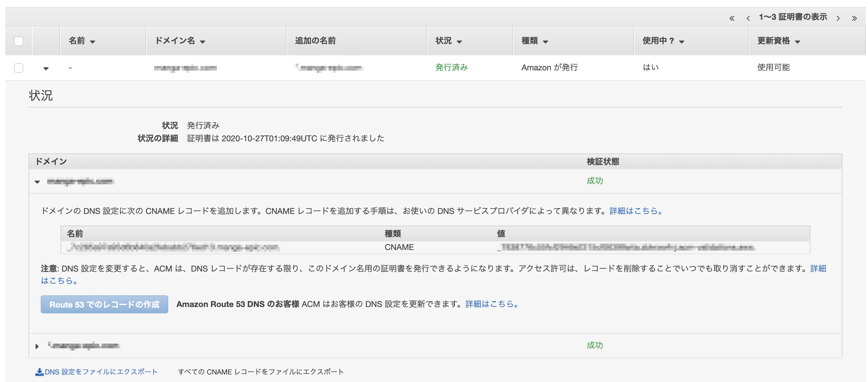Go to first page double-chevron icon
Viewport: 868px width, 382px height.
[731, 18]
